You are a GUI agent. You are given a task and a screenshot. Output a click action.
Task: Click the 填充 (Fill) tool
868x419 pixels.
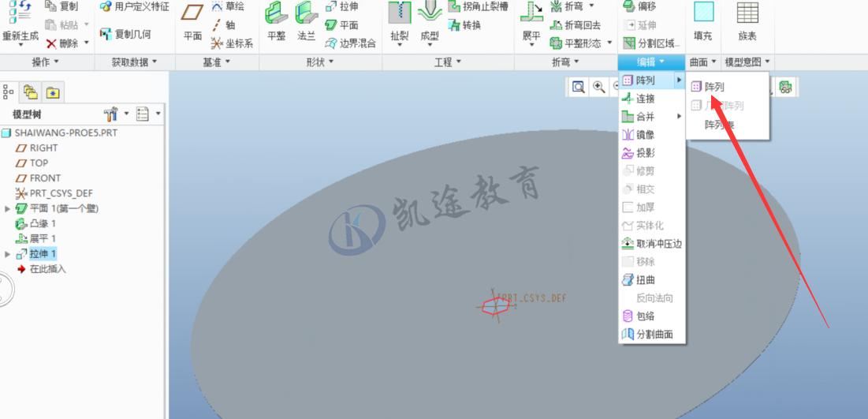(x=703, y=22)
